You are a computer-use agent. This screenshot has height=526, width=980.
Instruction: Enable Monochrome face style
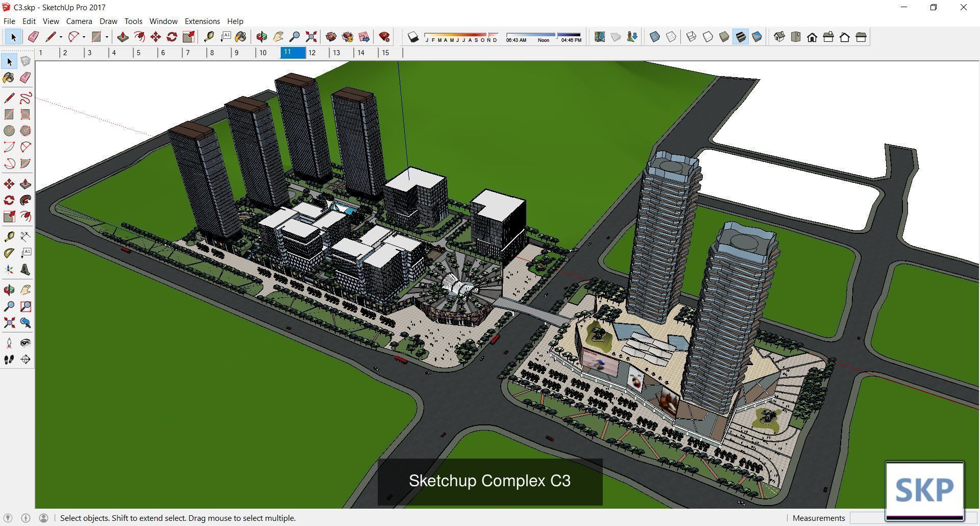(757, 37)
